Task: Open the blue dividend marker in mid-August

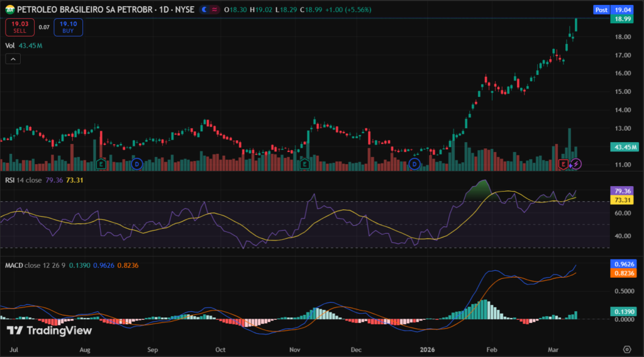Action: pyautogui.click(x=137, y=164)
